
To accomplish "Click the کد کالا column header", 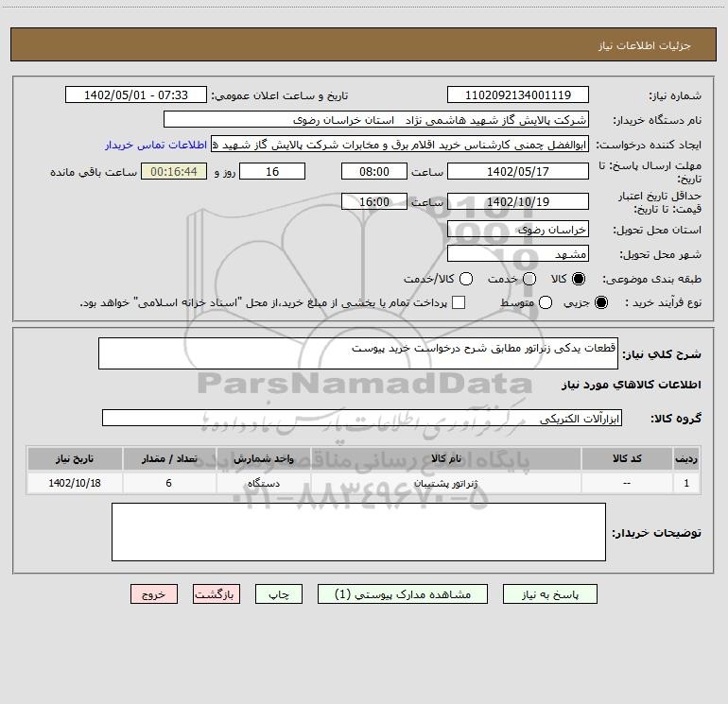I will click(627, 458).
